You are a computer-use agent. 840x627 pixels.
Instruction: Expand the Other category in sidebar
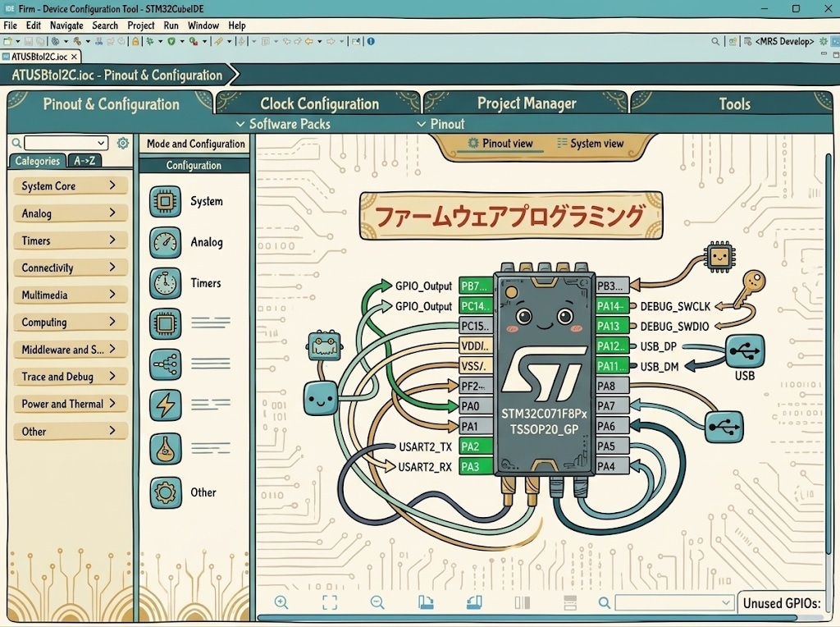point(71,432)
